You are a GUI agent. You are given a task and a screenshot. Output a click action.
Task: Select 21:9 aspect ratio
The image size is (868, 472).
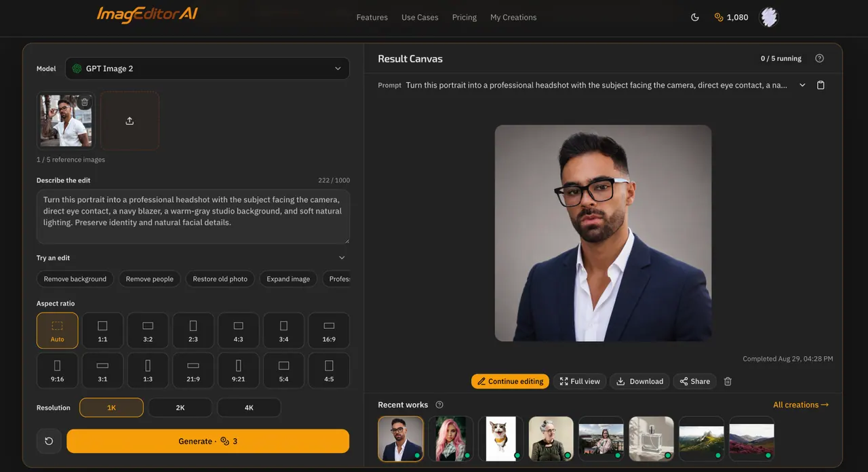(x=193, y=370)
